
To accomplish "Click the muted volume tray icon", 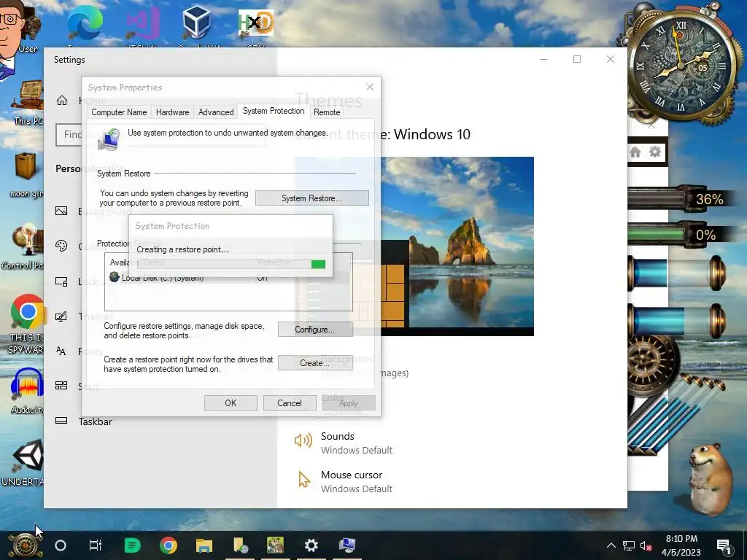I will (646, 545).
